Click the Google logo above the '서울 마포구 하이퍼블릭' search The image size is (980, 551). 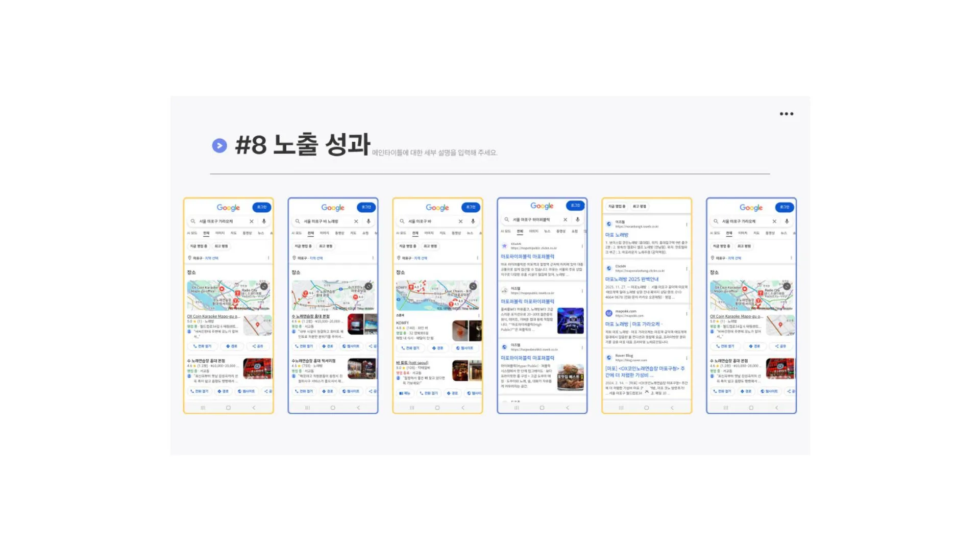542,206
